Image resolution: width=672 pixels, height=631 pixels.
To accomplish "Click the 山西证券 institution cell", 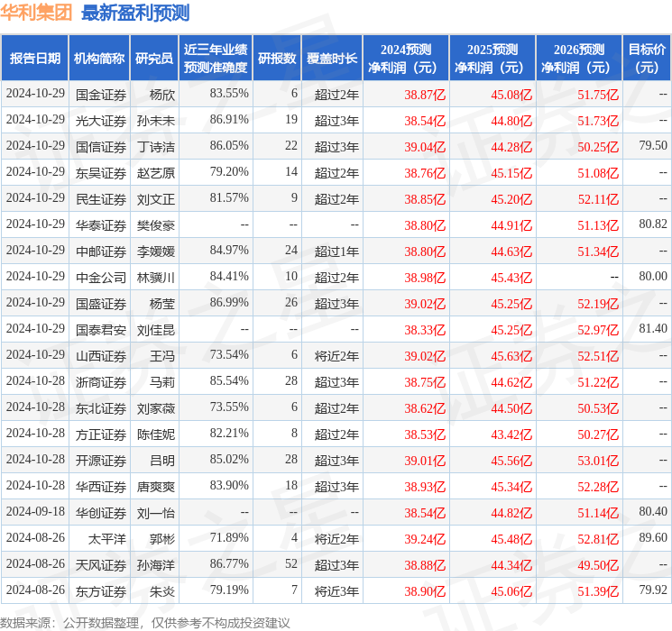I will [101, 356].
